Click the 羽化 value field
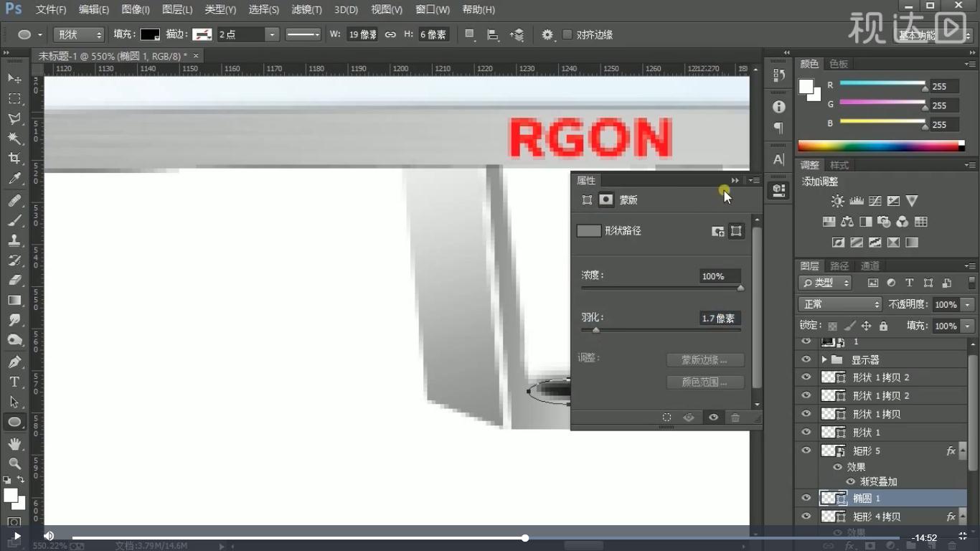This screenshot has height=551, width=980. 719,319
